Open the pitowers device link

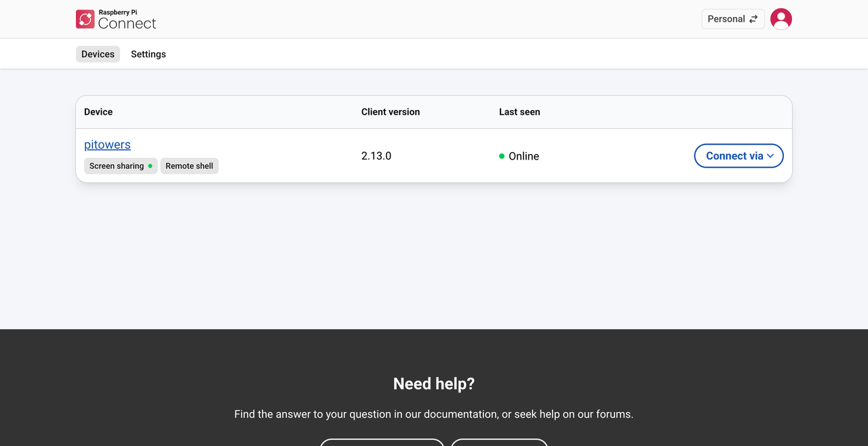(107, 145)
